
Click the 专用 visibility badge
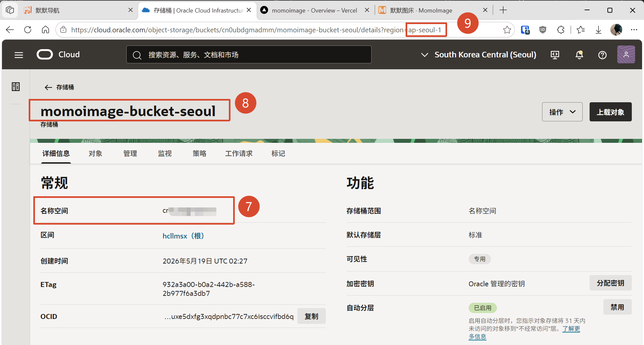coord(480,259)
